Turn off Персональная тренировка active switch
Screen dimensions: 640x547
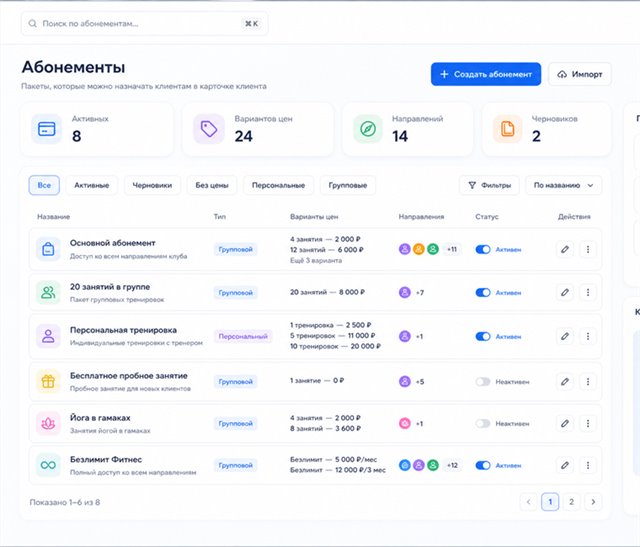pos(483,336)
